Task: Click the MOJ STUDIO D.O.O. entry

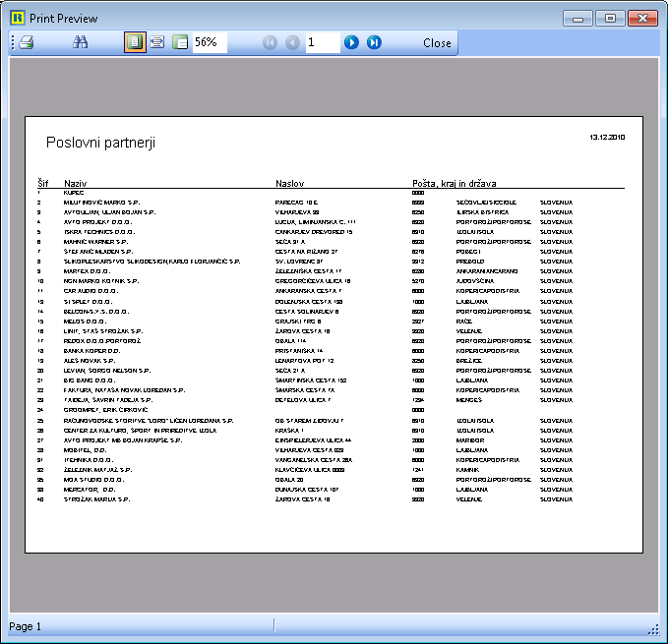Action: (x=93, y=480)
